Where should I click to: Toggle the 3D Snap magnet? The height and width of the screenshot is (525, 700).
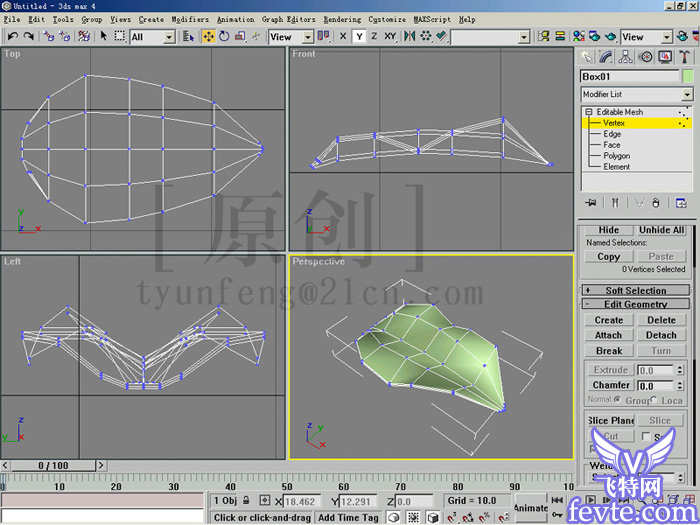[452, 517]
